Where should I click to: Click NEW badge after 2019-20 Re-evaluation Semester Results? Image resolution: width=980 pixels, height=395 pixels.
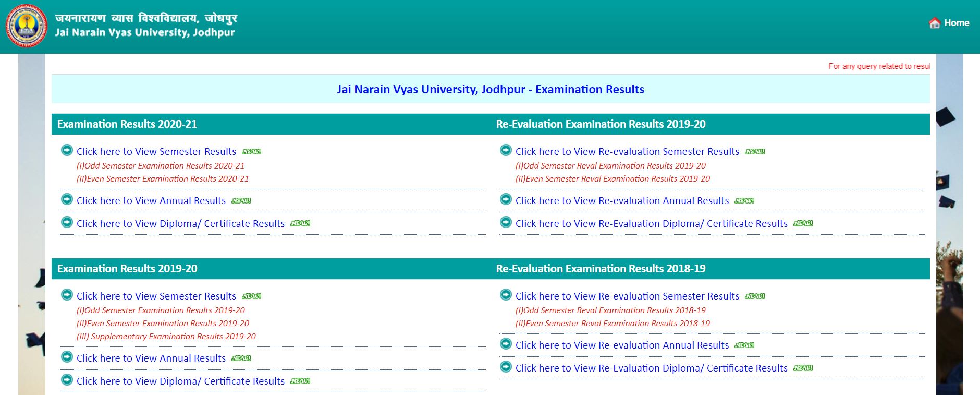coord(755,152)
